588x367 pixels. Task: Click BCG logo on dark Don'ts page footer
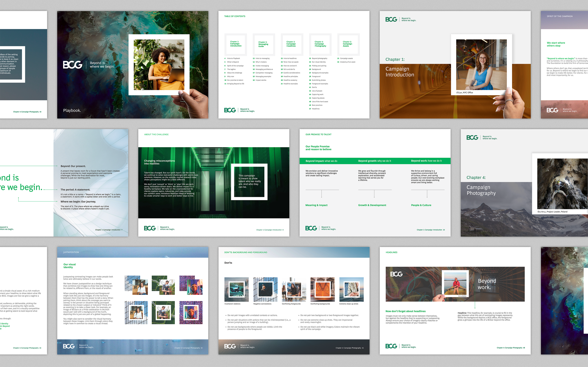tap(230, 346)
